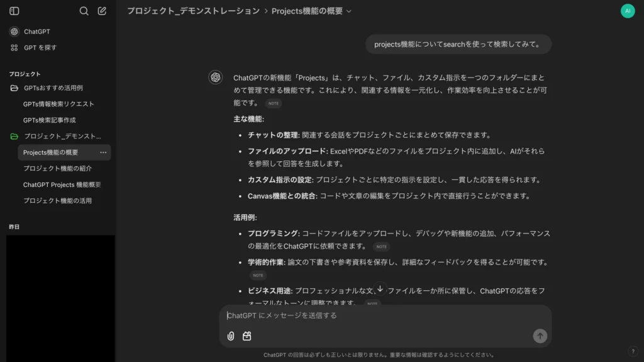
Task: Click the user message bubble about projects機能
Action: tap(458, 45)
